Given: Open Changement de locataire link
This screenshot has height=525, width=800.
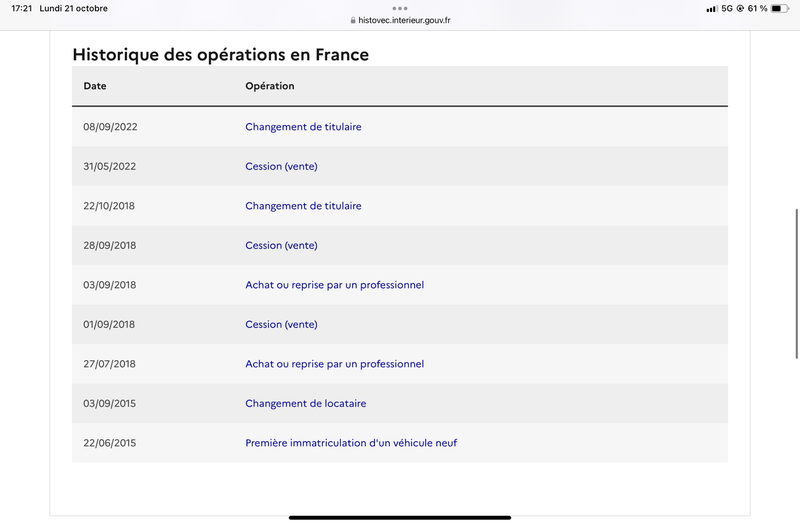Looking at the screenshot, I should pos(306,403).
